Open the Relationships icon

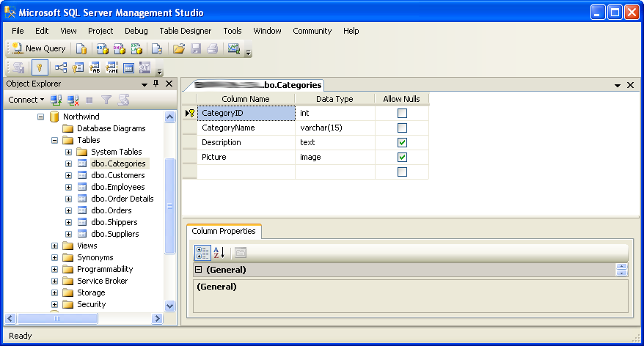click(x=61, y=67)
